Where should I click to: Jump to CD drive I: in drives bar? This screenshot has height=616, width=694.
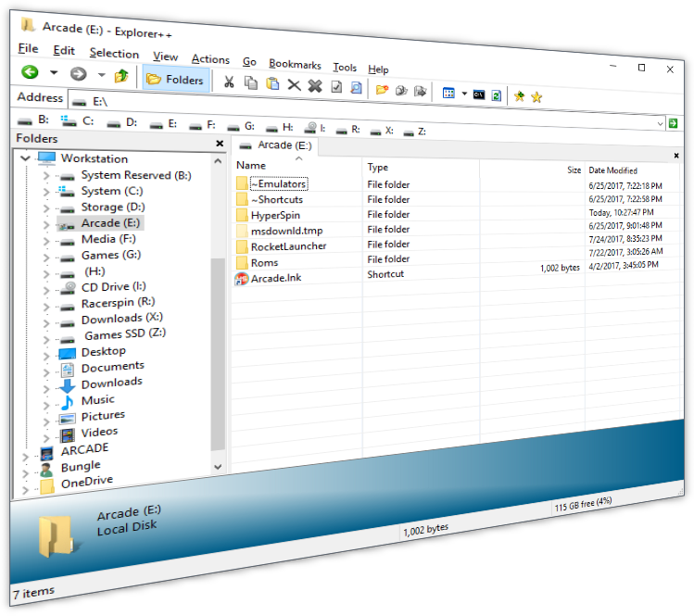pos(315,129)
